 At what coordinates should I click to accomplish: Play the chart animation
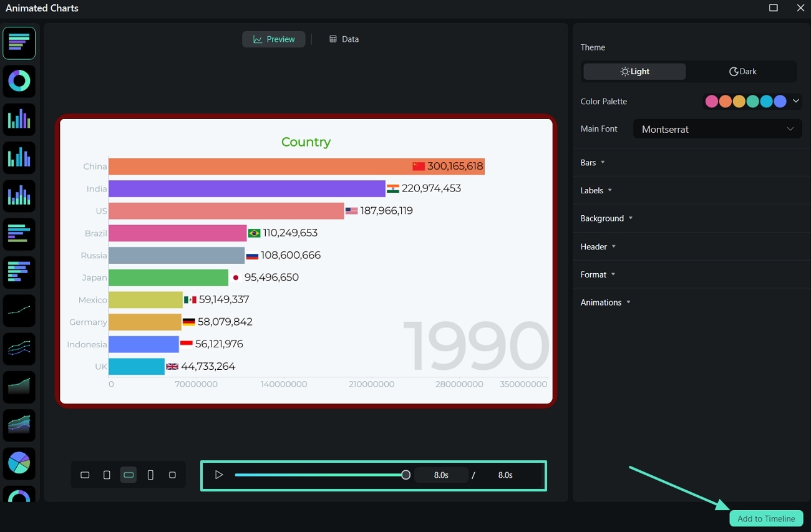point(219,475)
